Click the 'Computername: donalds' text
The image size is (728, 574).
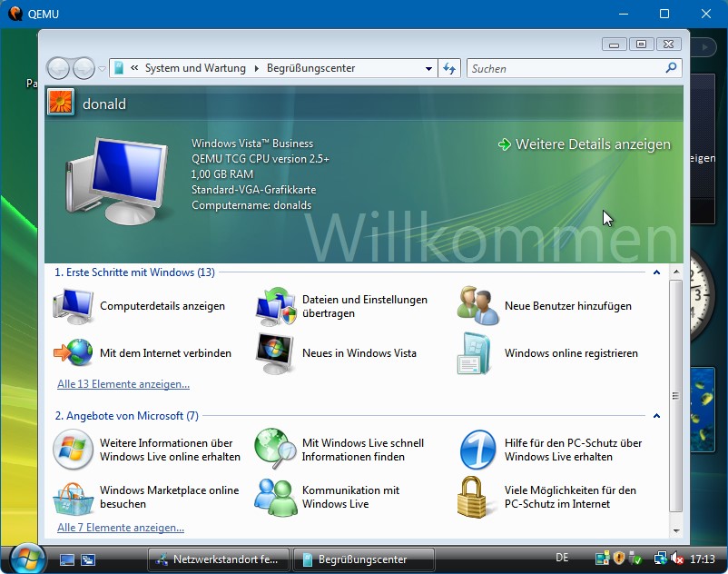pos(251,205)
